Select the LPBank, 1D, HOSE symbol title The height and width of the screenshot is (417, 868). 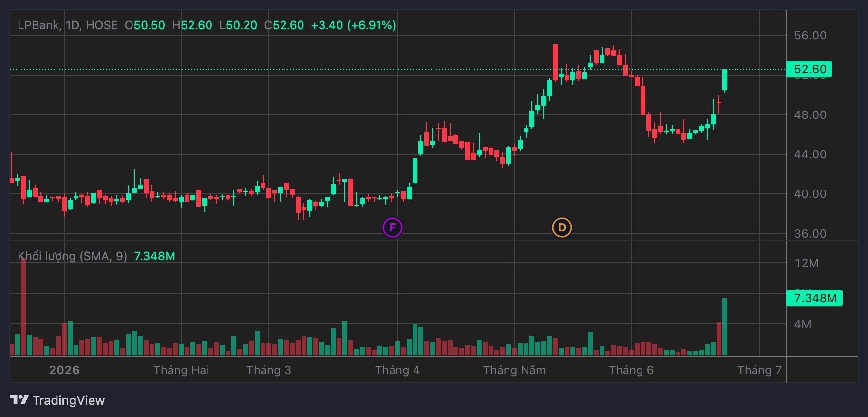tap(68, 25)
